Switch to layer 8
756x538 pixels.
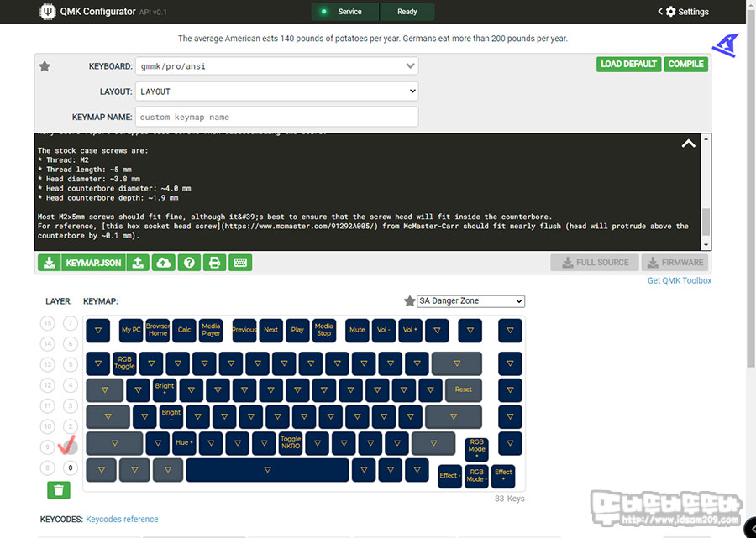coord(47,467)
